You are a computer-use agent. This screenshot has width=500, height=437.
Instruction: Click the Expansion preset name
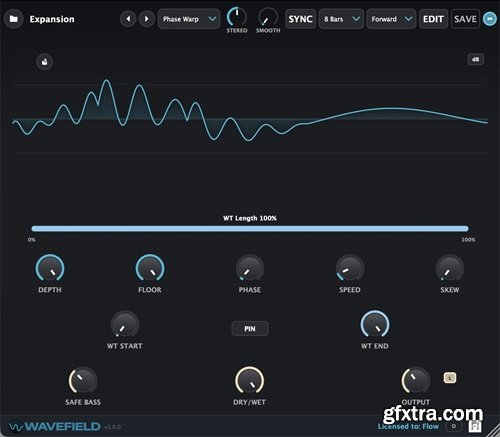(52, 19)
